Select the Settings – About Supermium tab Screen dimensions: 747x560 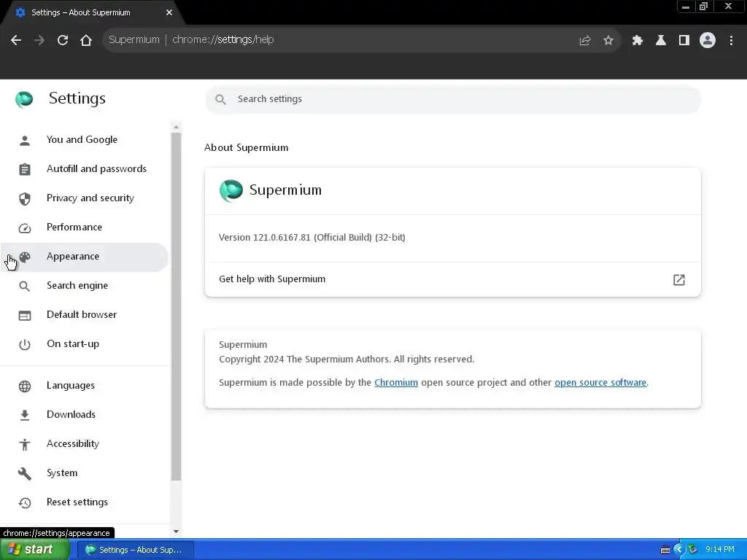pos(90,12)
